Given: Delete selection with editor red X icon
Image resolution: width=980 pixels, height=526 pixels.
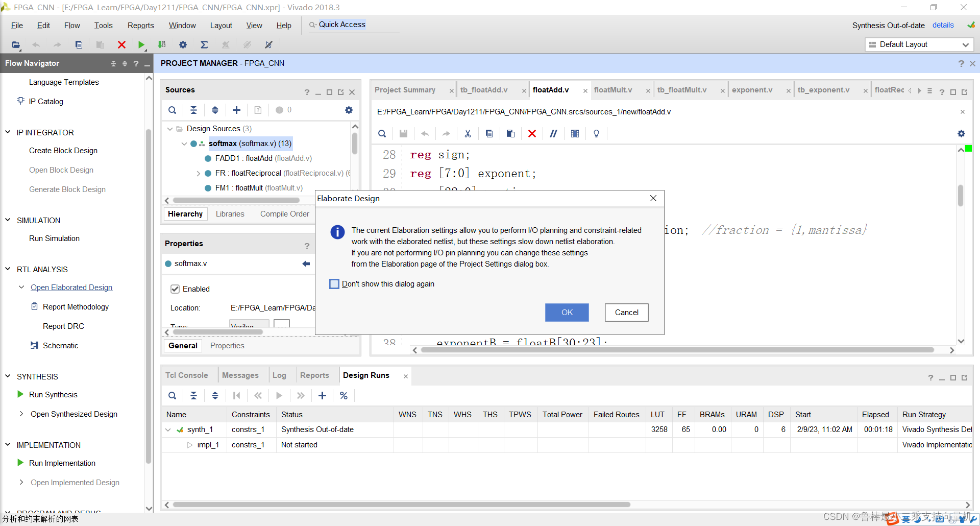Looking at the screenshot, I should click(532, 134).
